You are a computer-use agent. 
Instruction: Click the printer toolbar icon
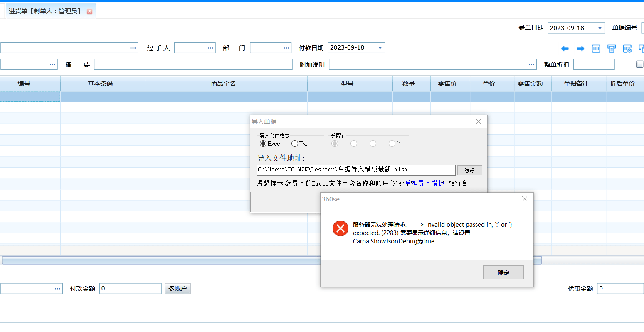(x=612, y=49)
